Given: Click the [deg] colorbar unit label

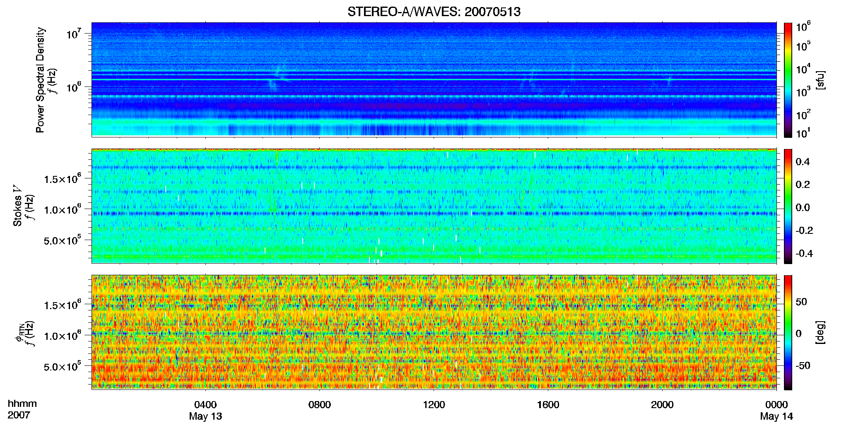Looking at the screenshot, I should pyautogui.click(x=820, y=332).
